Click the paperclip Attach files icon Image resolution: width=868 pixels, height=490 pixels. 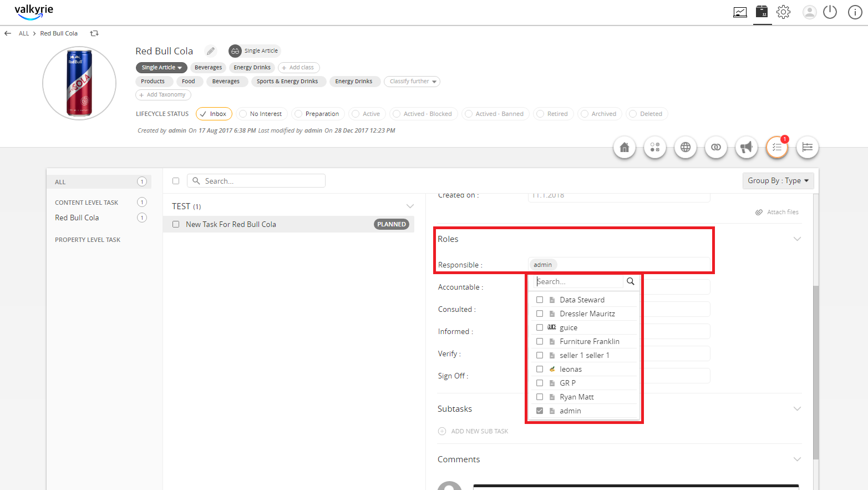(x=759, y=213)
